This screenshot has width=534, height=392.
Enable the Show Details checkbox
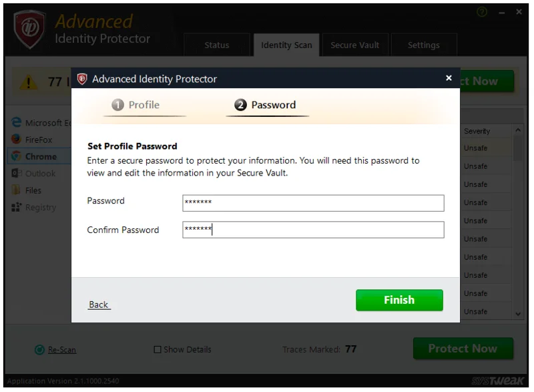tap(158, 349)
